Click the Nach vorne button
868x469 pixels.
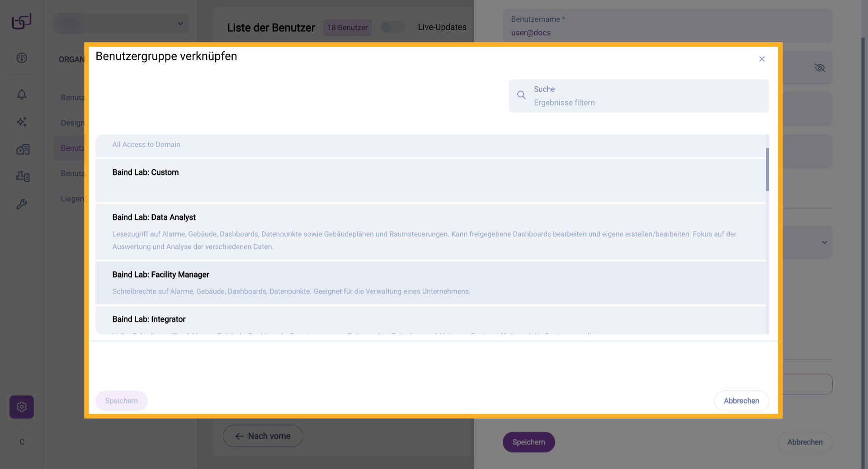coord(263,436)
